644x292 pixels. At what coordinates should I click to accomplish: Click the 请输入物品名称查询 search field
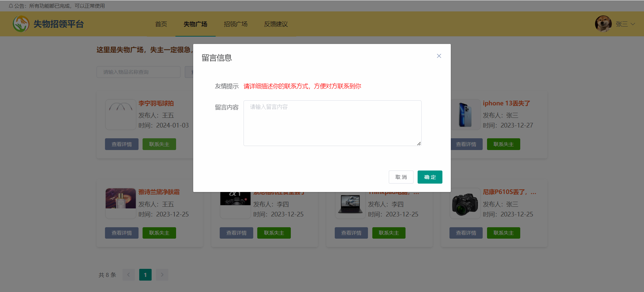click(139, 72)
